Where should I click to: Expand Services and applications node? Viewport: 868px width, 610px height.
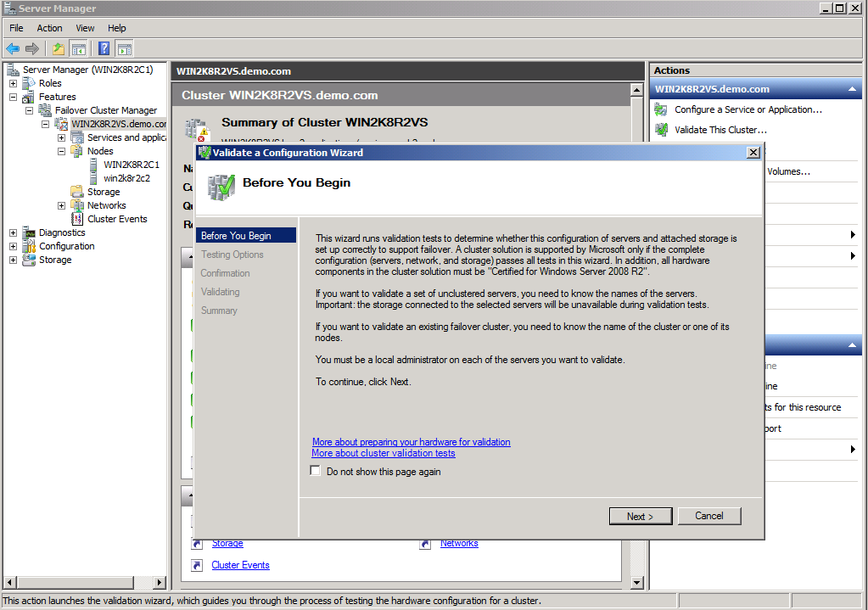(61, 137)
